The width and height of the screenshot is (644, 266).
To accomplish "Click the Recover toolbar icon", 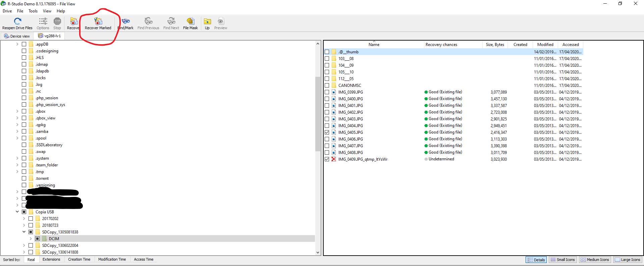I will point(73,21).
